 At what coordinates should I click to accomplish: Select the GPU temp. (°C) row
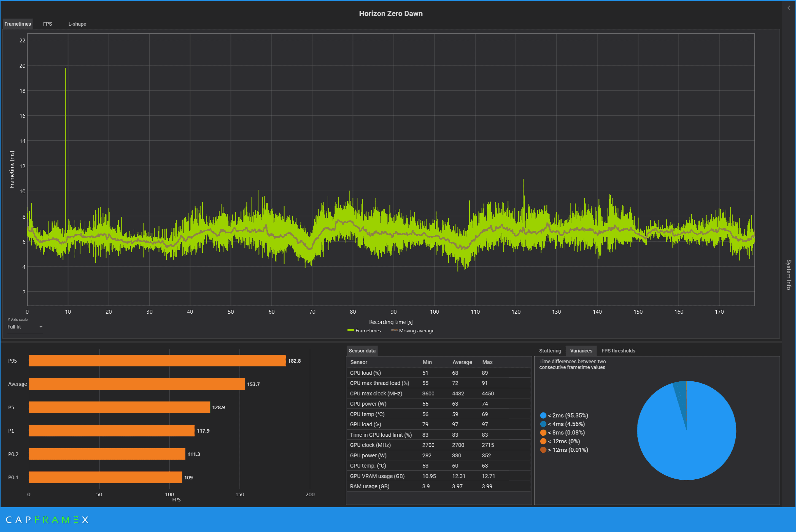click(439, 466)
